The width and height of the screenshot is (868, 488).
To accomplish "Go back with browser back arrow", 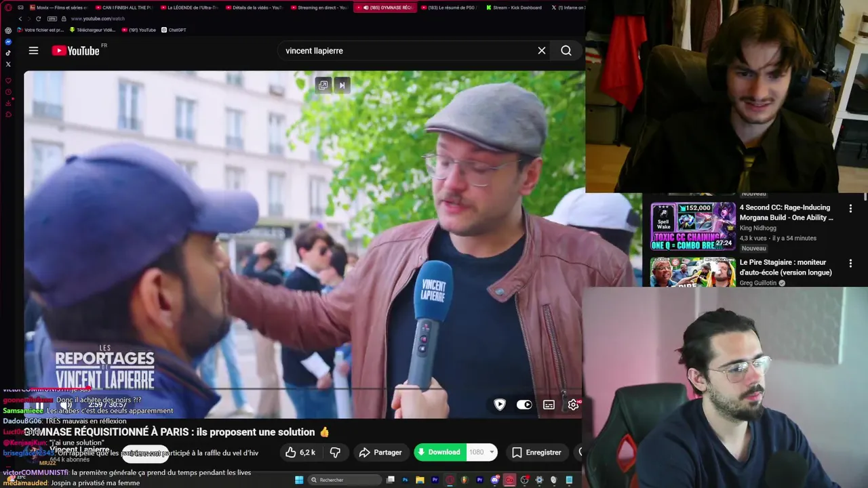I will click(x=20, y=18).
